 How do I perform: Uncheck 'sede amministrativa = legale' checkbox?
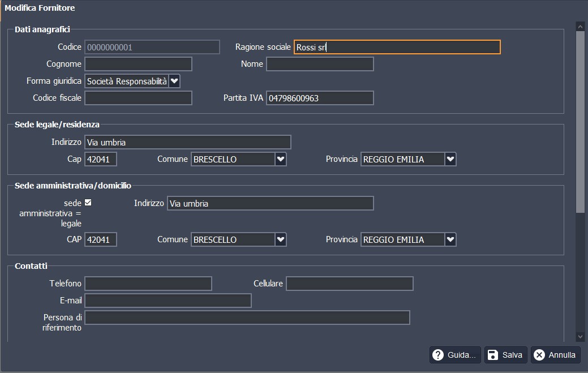tap(88, 203)
